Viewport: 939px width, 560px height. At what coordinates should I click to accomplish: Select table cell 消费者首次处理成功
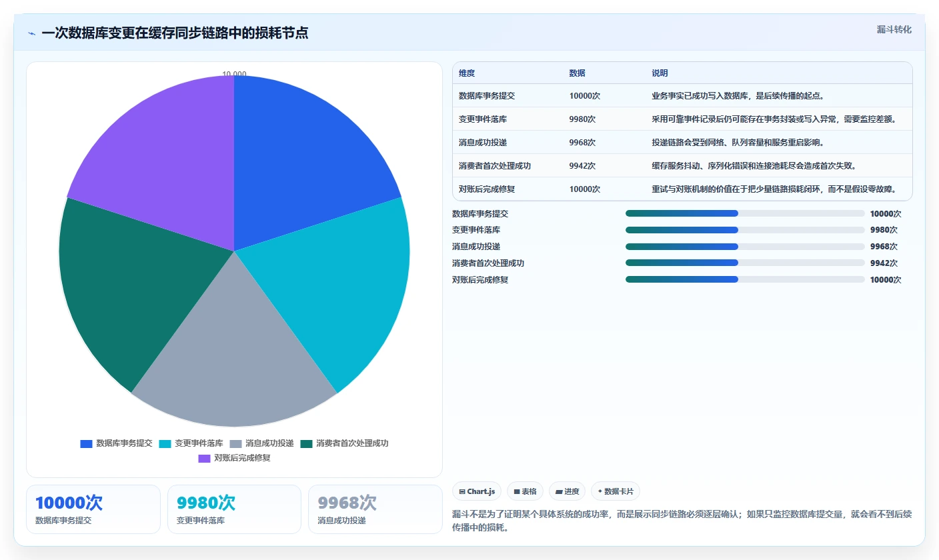[x=495, y=166]
